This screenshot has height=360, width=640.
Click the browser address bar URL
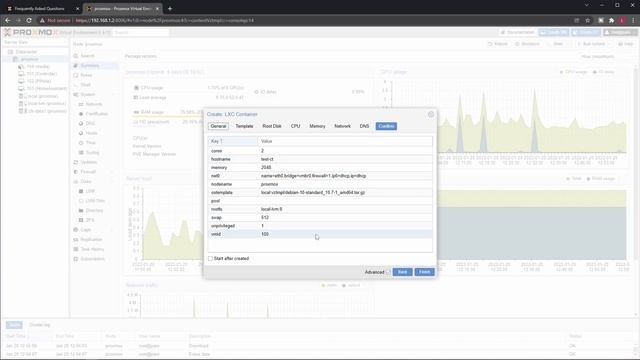click(x=164, y=20)
